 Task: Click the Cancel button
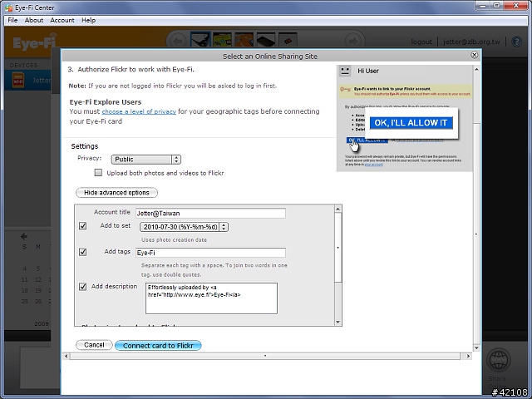point(94,345)
